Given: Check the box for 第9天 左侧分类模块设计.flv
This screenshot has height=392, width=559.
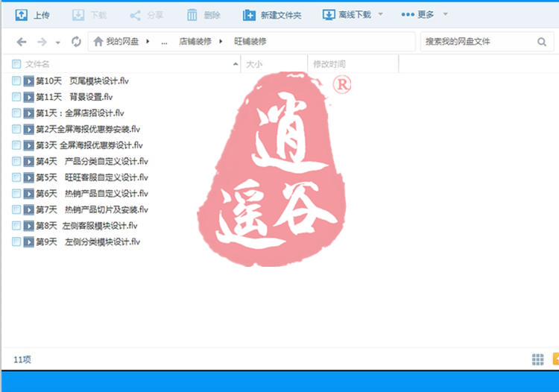Looking at the screenshot, I should click(x=16, y=241).
